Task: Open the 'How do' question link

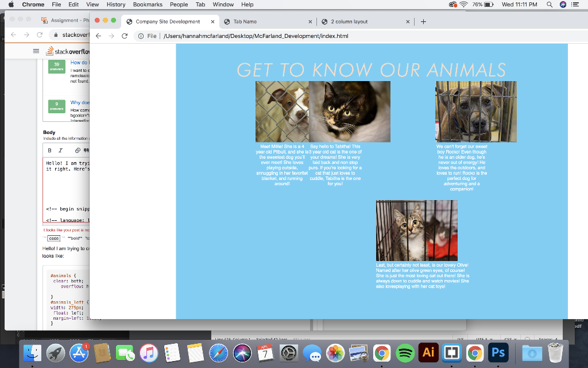Action: pyautogui.click(x=79, y=63)
